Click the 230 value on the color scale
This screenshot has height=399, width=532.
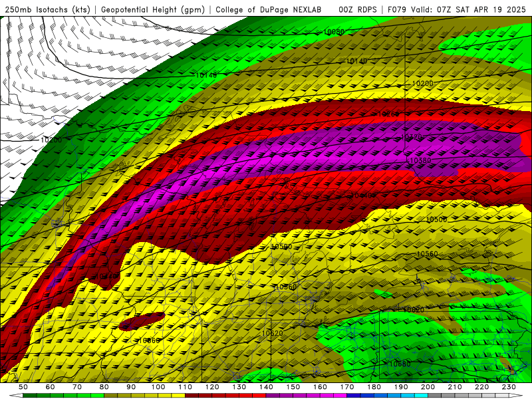[x=509, y=387]
